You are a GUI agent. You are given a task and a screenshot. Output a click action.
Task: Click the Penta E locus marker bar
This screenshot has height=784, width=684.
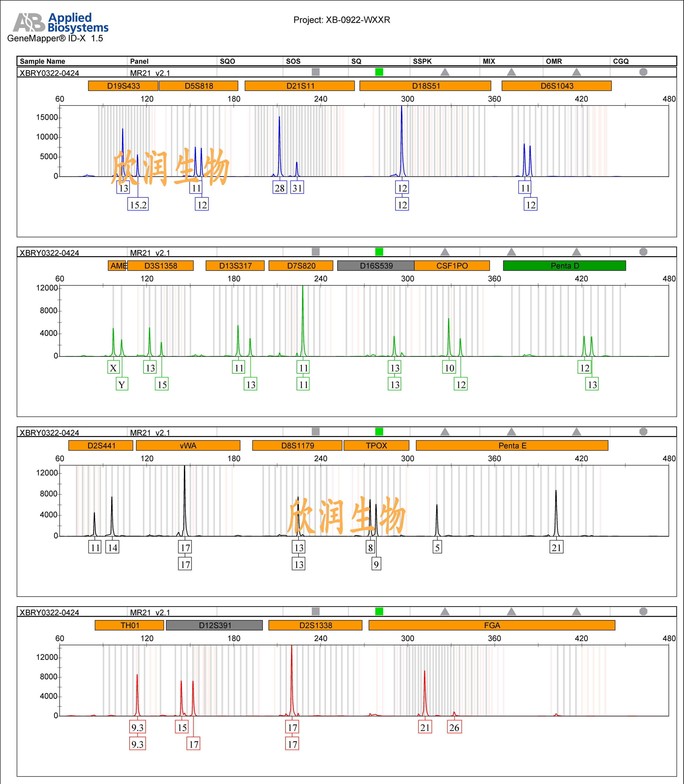[x=512, y=446]
